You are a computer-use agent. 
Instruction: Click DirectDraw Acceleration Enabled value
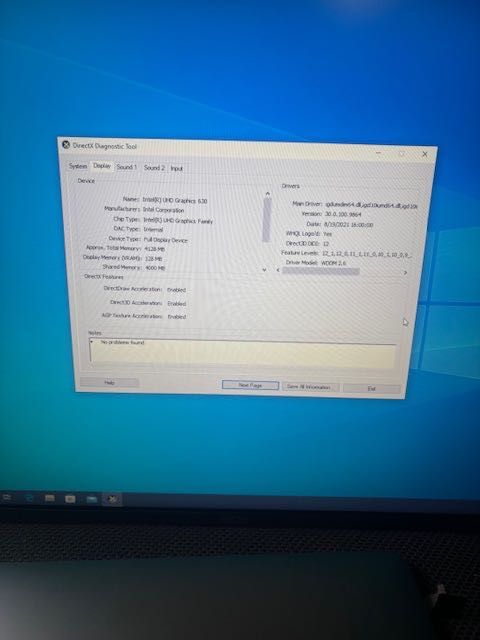pyautogui.click(x=176, y=290)
